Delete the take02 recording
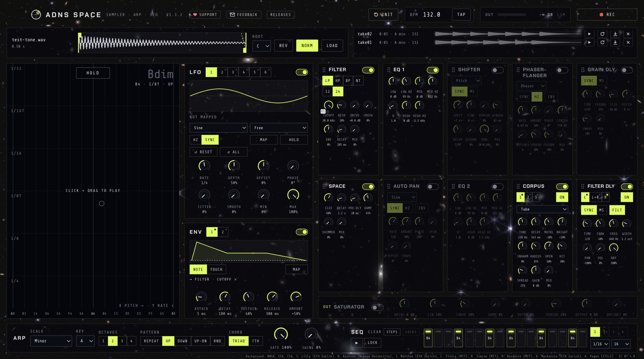Viewport: 644px width, 359px height. 628,34
